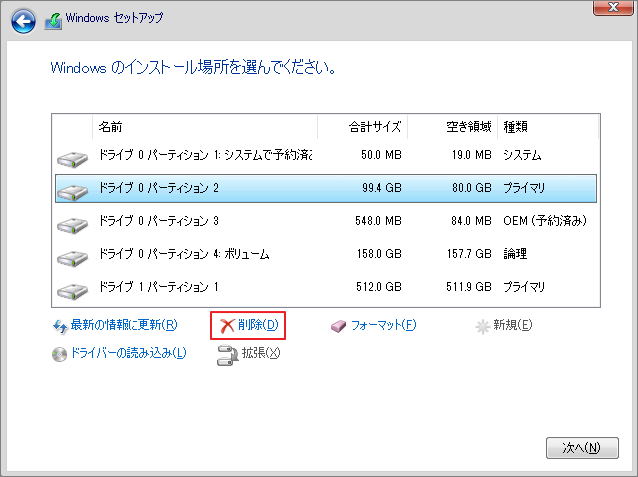Click プライマリ type in パーティション 2 row

tap(524, 188)
